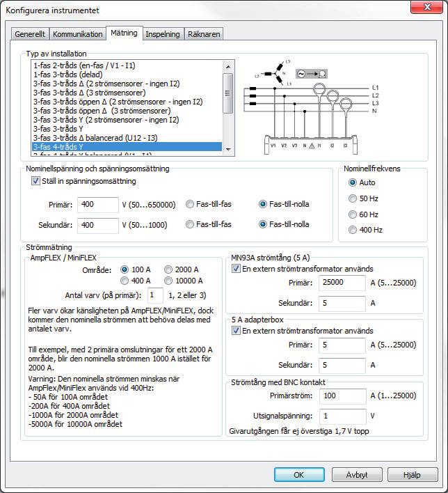Image resolution: width=448 pixels, height=493 pixels.
Task: Click MN93A Sekundär field showing 5
Action: 342,304
